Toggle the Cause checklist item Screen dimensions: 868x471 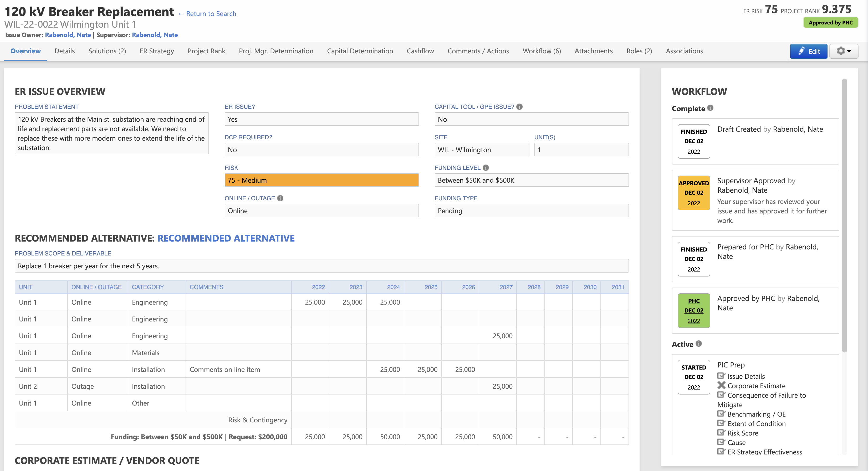tap(721, 442)
